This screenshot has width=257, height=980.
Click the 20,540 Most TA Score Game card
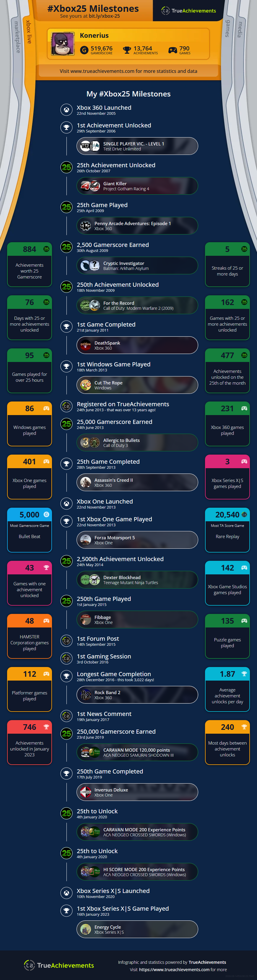pyautogui.click(x=227, y=530)
